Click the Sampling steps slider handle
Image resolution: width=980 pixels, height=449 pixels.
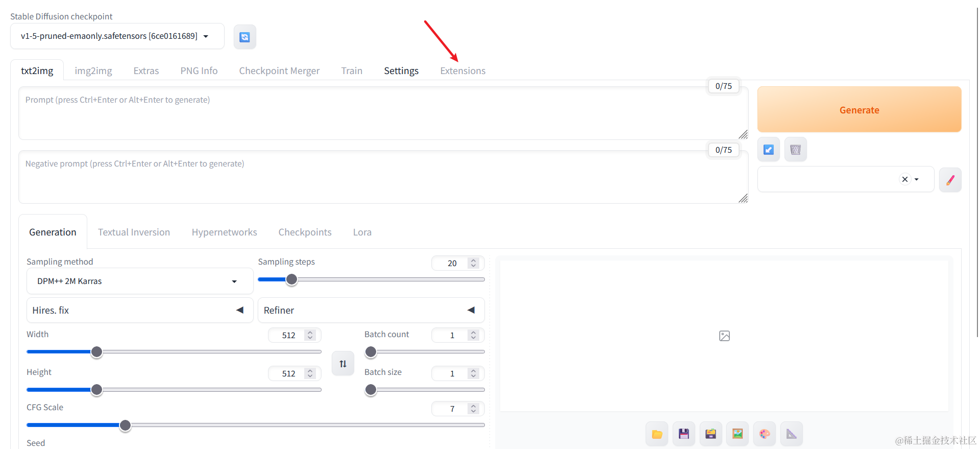pyautogui.click(x=291, y=279)
